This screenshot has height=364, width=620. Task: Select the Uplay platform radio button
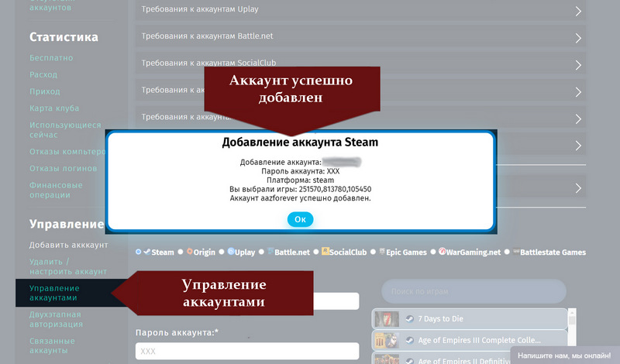[220, 252]
